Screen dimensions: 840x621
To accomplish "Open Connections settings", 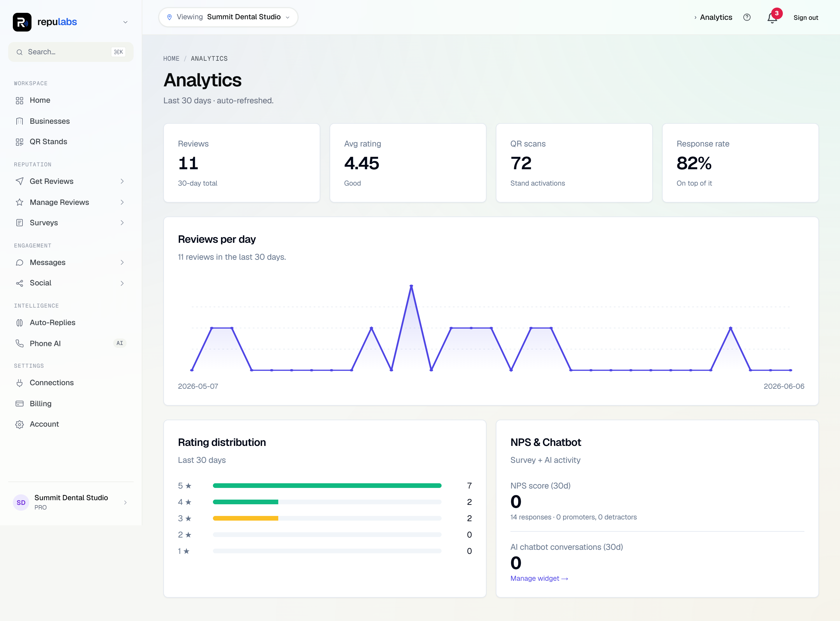I will [x=71, y=383].
